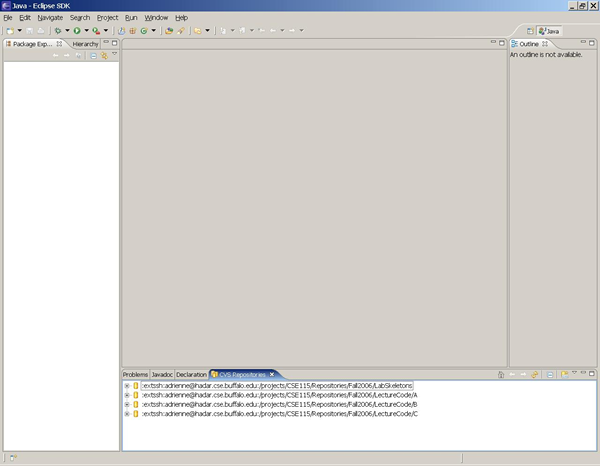Select the LectureCode/C repository entry

pyautogui.click(x=280, y=413)
